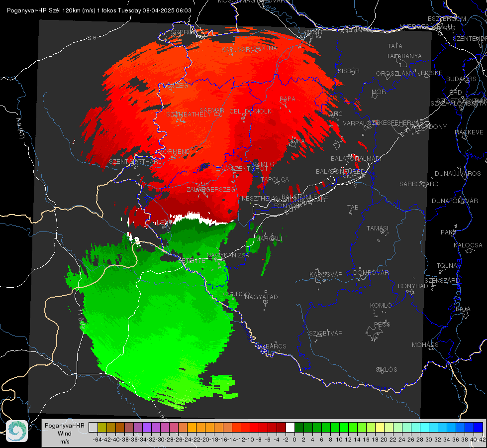Image resolution: width=487 pixels, height=448 pixels.
Task: Click the CELLDOMOLK city label
Action: click(x=251, y=111)
